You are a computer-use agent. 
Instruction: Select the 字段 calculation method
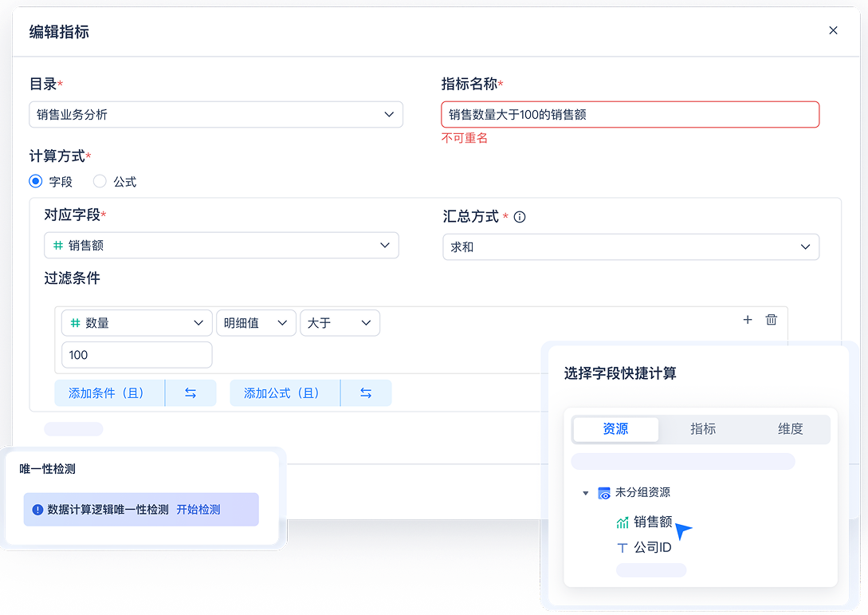coord(35,181)
